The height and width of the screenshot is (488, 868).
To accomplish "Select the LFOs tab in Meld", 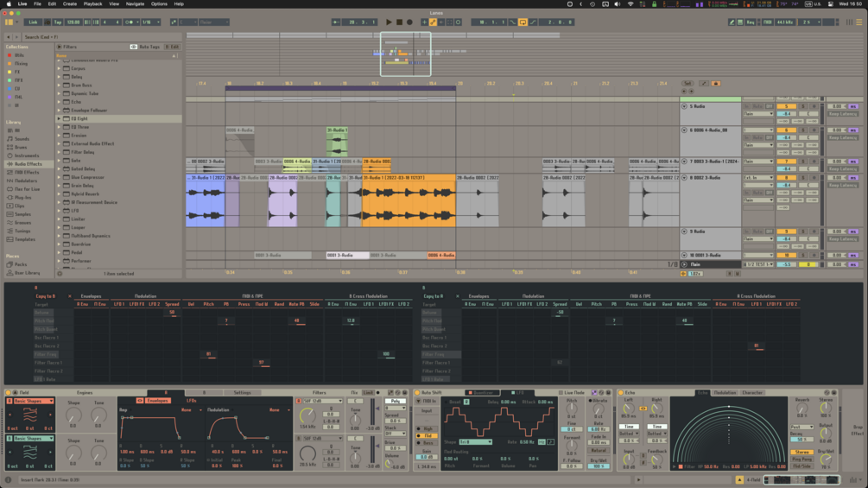I will pyautogui.click(x=192, y=401).
